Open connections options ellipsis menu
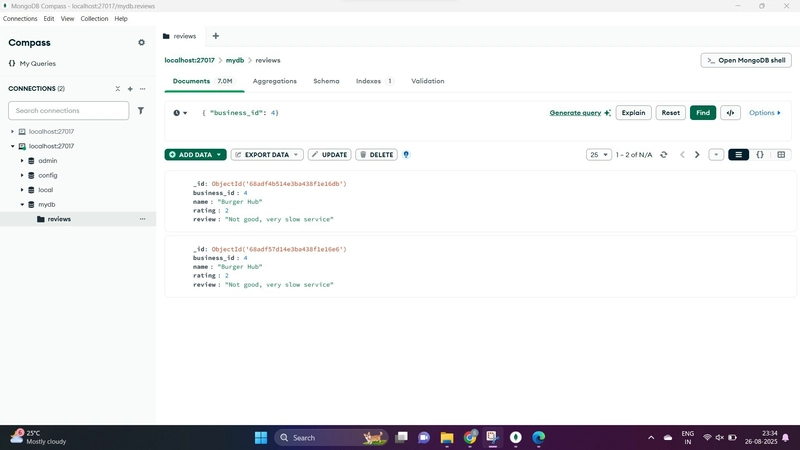 (x=142, y=89)
